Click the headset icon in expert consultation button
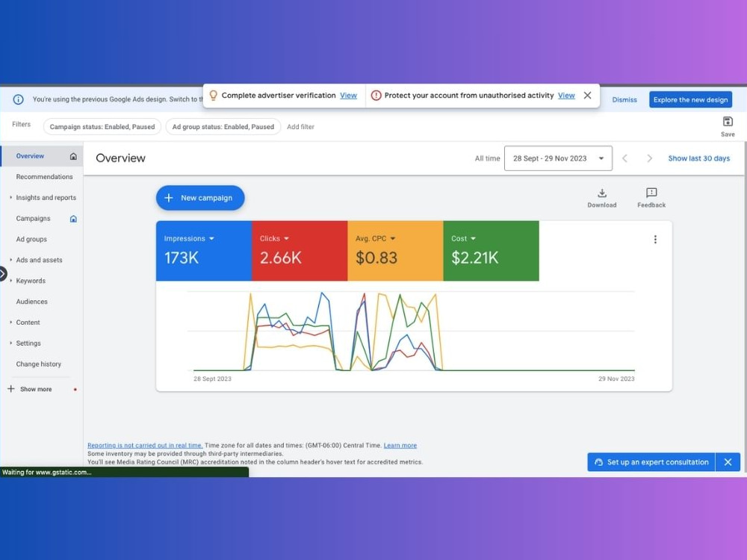 pyautogui.click(x=599, y=462)
